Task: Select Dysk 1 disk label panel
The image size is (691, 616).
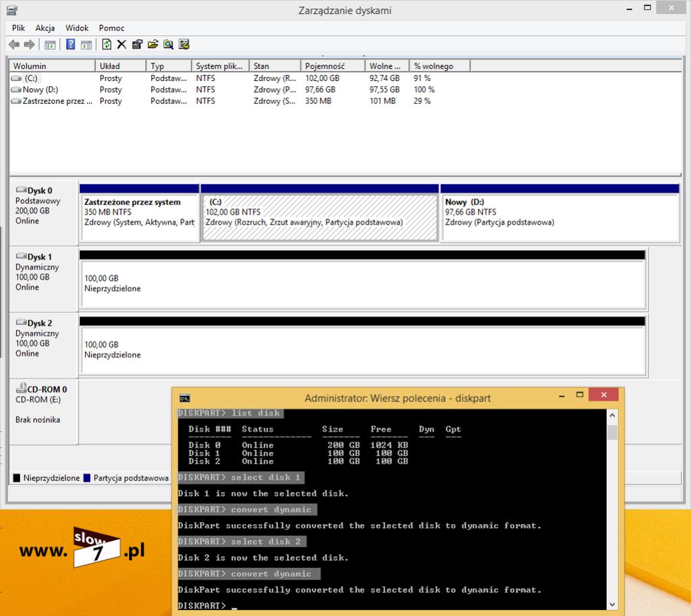Action: (44, 279)
